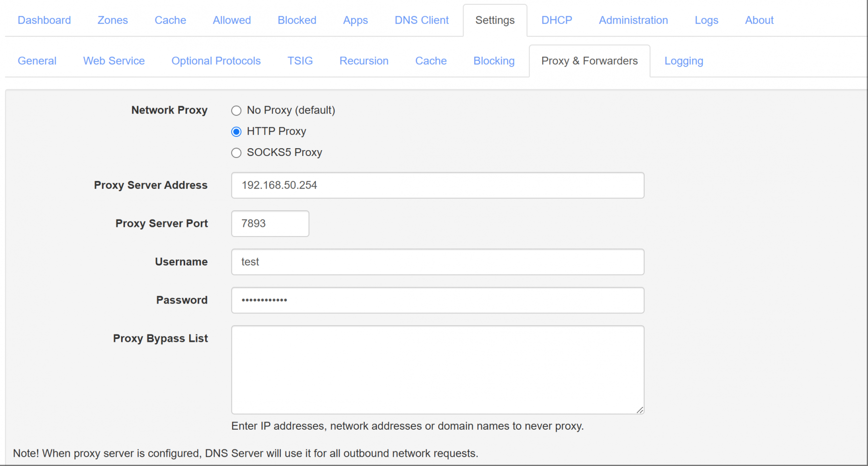Go to the General settings tab
868x466 pixels.
click(x=37, y=61)
